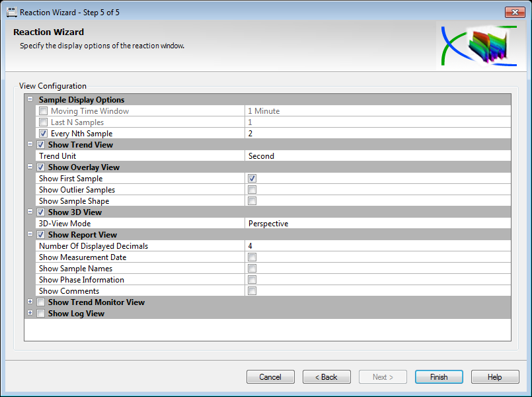Collapse the Sample Display Options section

tap(30, 100)
